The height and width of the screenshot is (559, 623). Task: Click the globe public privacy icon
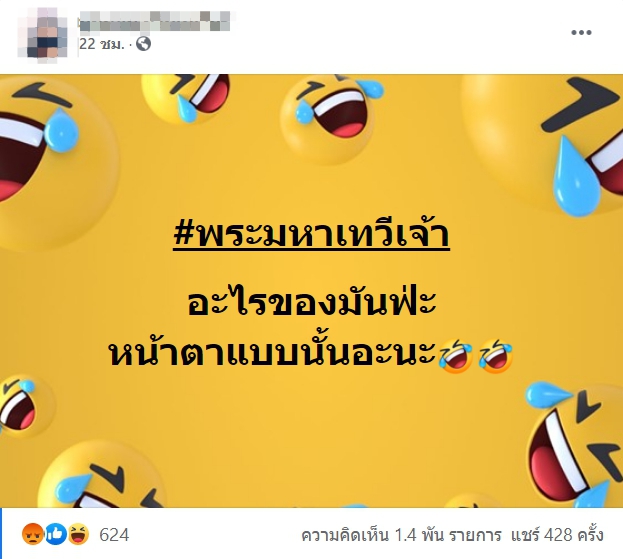(143, 44)
